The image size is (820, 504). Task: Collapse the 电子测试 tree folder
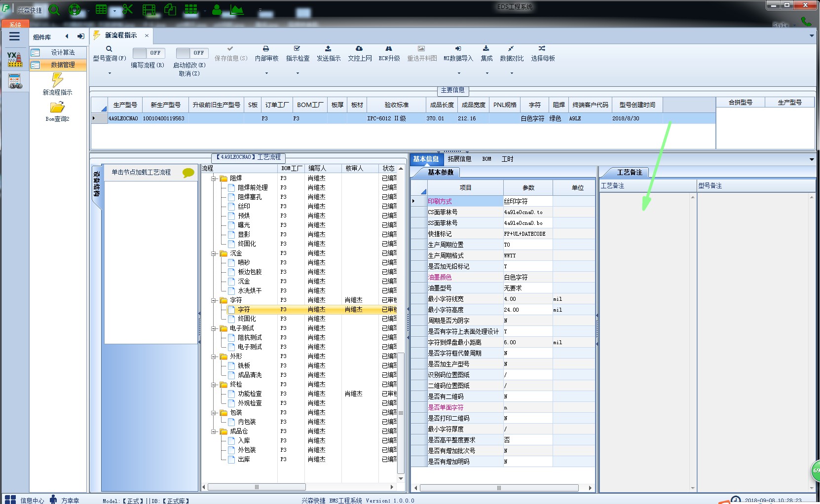[x=214, y=328]
